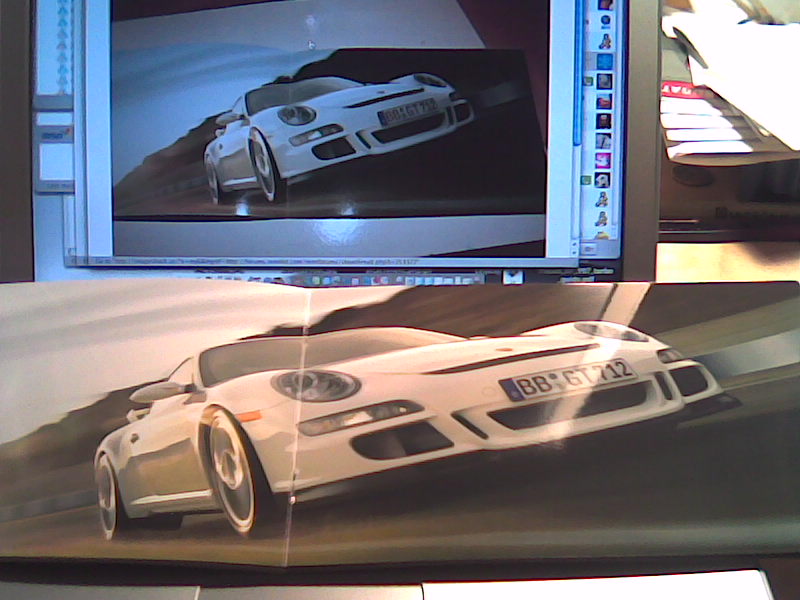Viewport: 800px width, 600px height.
Task: Click the grey avatar just above the pink one
Action: tap(603, 141)
